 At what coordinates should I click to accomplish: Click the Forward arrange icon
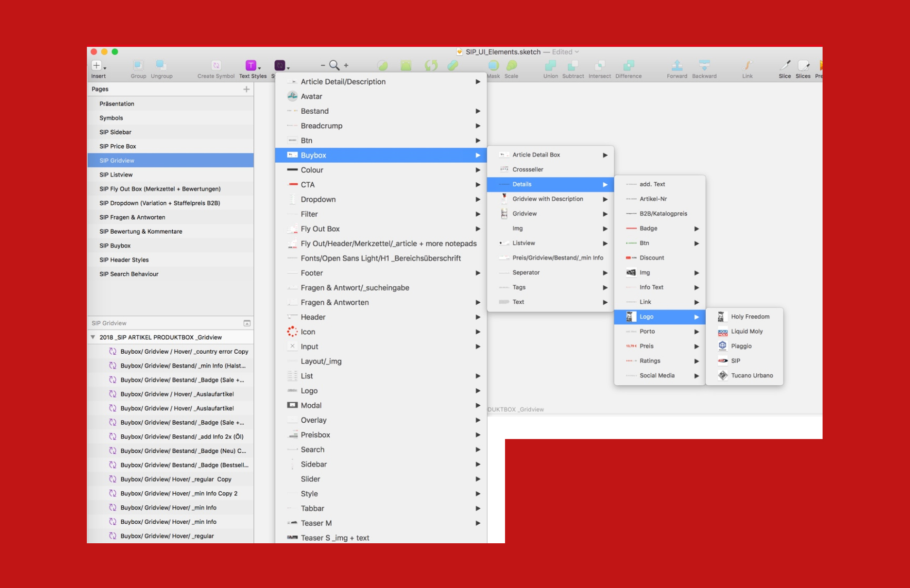click(x=677, y=65)
